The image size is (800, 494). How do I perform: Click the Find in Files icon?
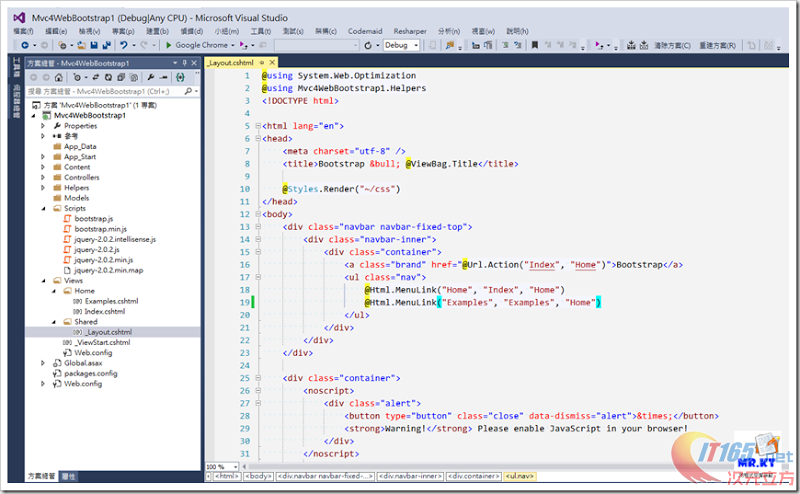449,45
